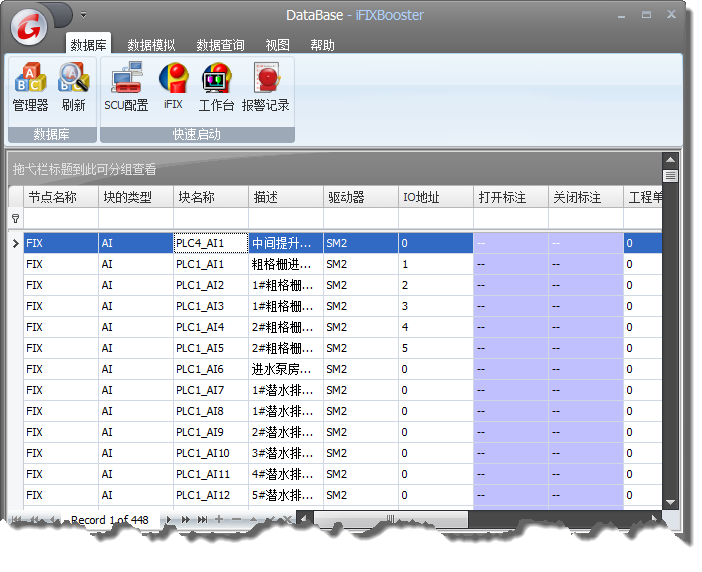Select the PLC1_AI4 block name cell
Image resolution: width=702 pixels, height=572 pixels.
point(211,327)
